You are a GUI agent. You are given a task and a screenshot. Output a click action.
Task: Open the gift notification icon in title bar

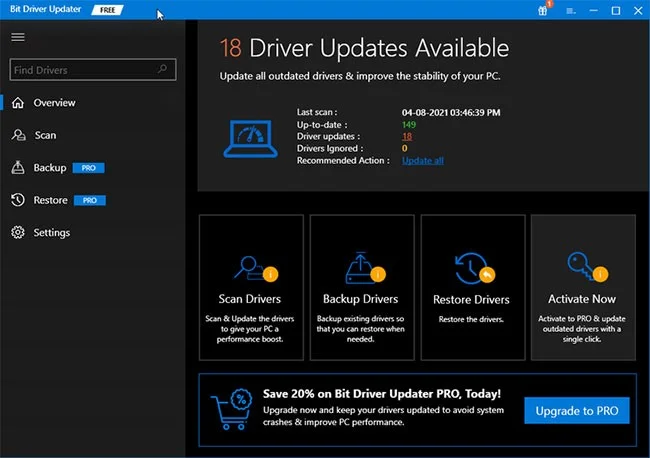point(543,10)
